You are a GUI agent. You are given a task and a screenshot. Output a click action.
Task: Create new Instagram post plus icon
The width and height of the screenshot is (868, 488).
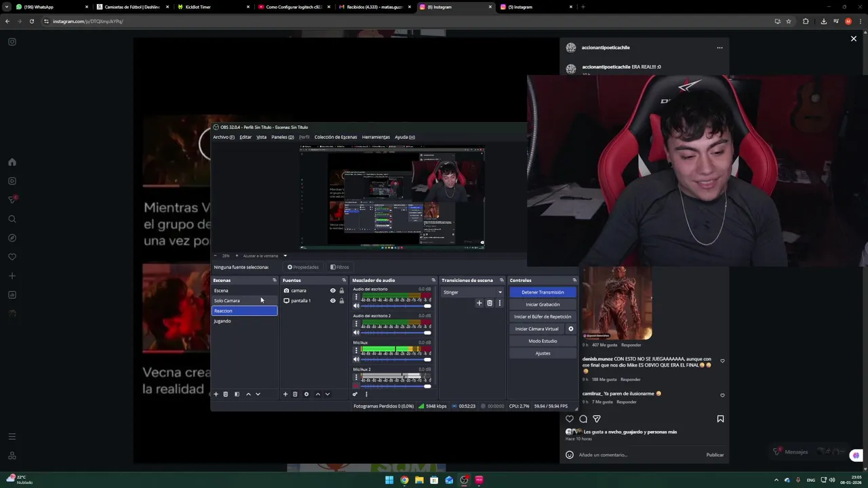click(x=12, y=276)
